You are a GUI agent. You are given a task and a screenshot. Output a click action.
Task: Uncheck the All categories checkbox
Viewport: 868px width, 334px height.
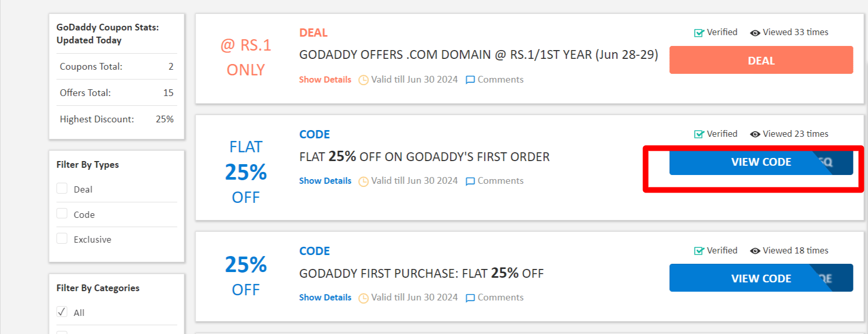pyautogui.click(x=62, y=311)
